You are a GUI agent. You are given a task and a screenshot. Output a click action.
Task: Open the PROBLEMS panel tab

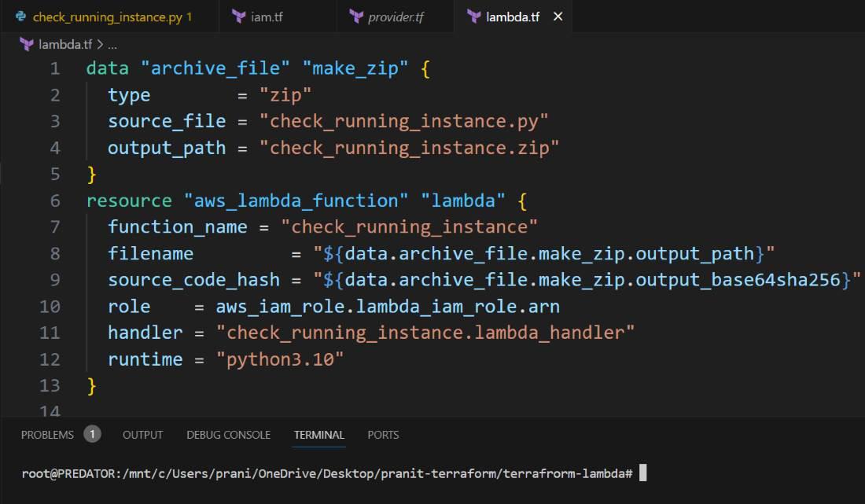(x=47, y=435)
